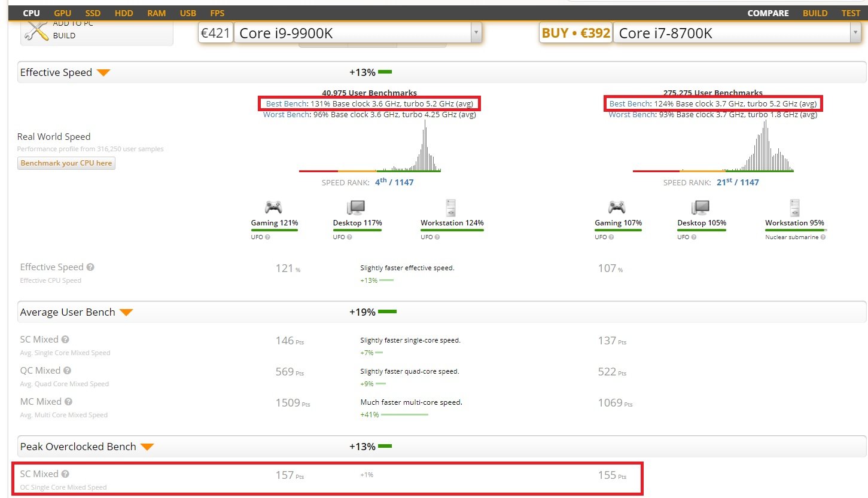The width and height of the screenshot is (868, 498).
Task: Click the help icon next to QC Mixed
Action: tap(67, 371)
